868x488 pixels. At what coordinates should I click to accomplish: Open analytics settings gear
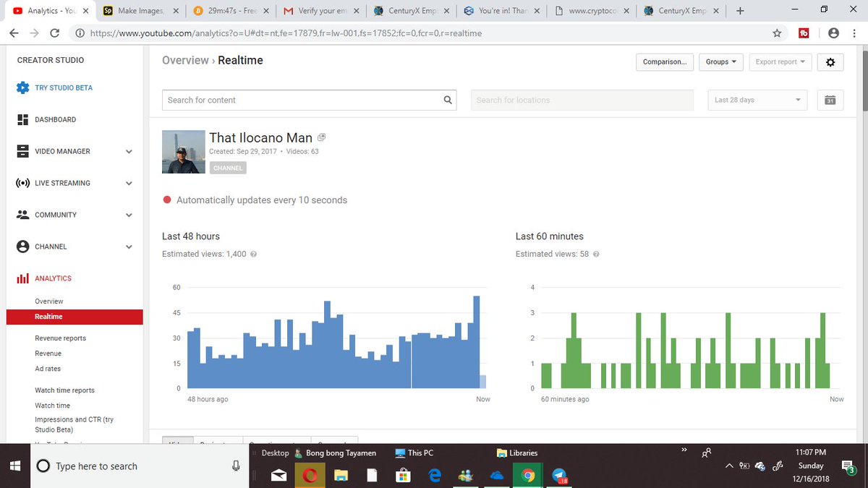pyautogui.click(x=830, y=62)
